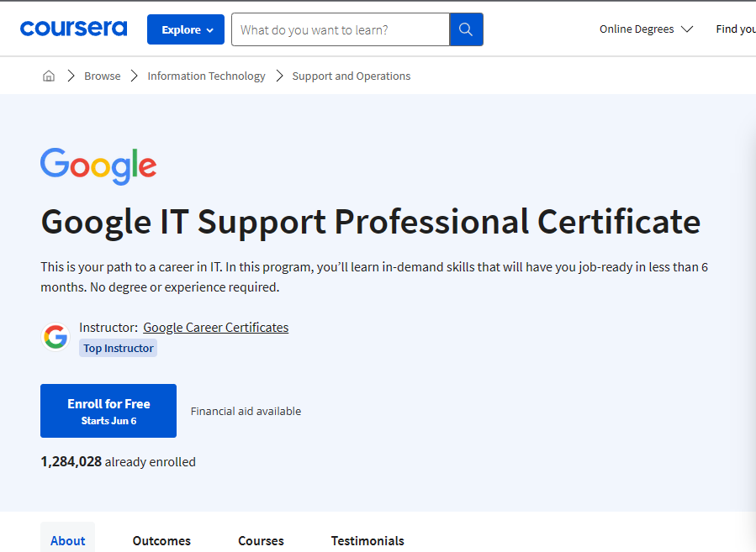
Task: Click the page title 'Google IT Support Professional Certificate'
Action: [x=370, y=222]
